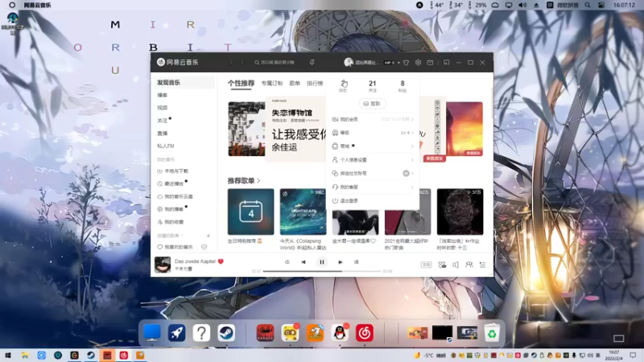Open settings gear in NetEase title bar
644x362 pixels.
coord(418,63)
